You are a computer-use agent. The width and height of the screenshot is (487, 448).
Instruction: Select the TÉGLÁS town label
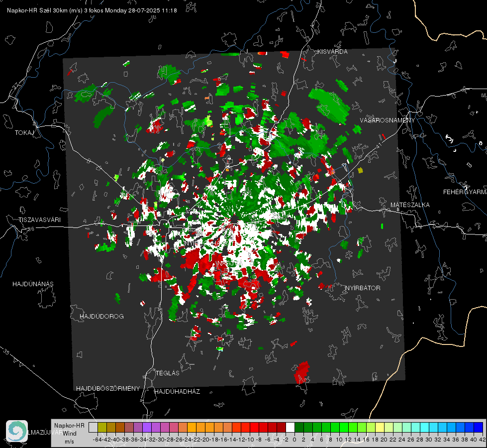coord(168,373)
